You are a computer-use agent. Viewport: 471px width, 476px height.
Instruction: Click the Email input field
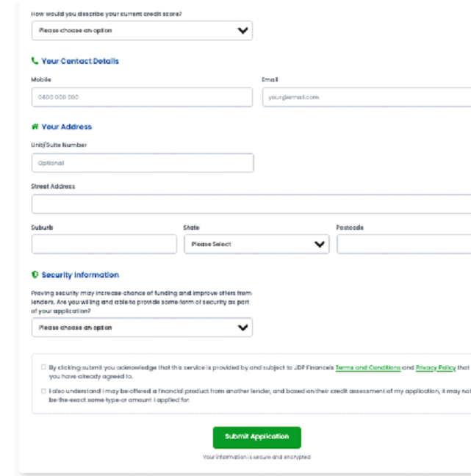(x=367, y=97)
